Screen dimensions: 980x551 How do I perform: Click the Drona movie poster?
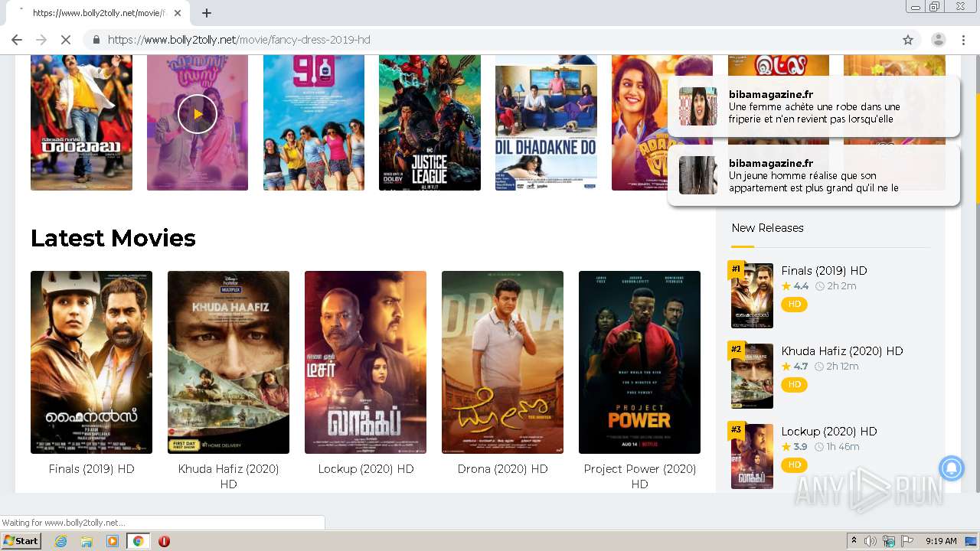pos(502,362)
